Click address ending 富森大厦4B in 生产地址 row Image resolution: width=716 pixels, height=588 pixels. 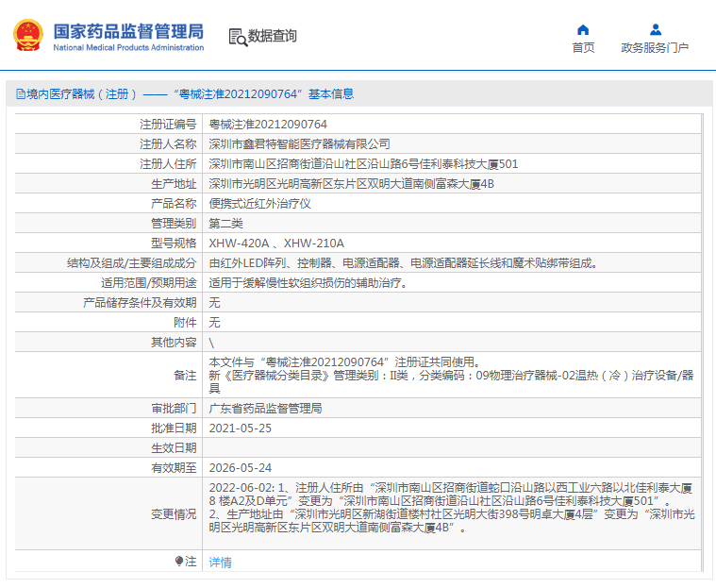pyautogui.click(x=352, y=184)
